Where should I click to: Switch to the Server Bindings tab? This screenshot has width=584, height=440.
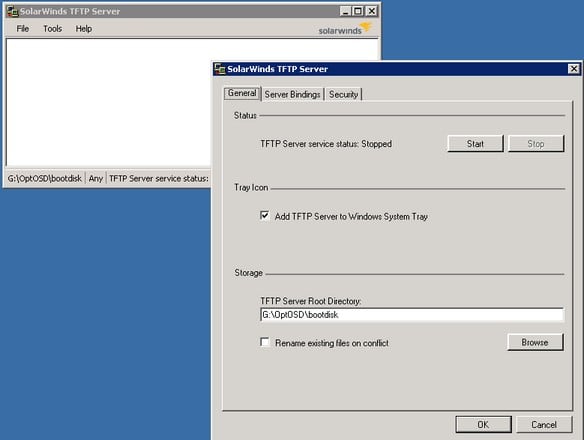click(292, 95)
